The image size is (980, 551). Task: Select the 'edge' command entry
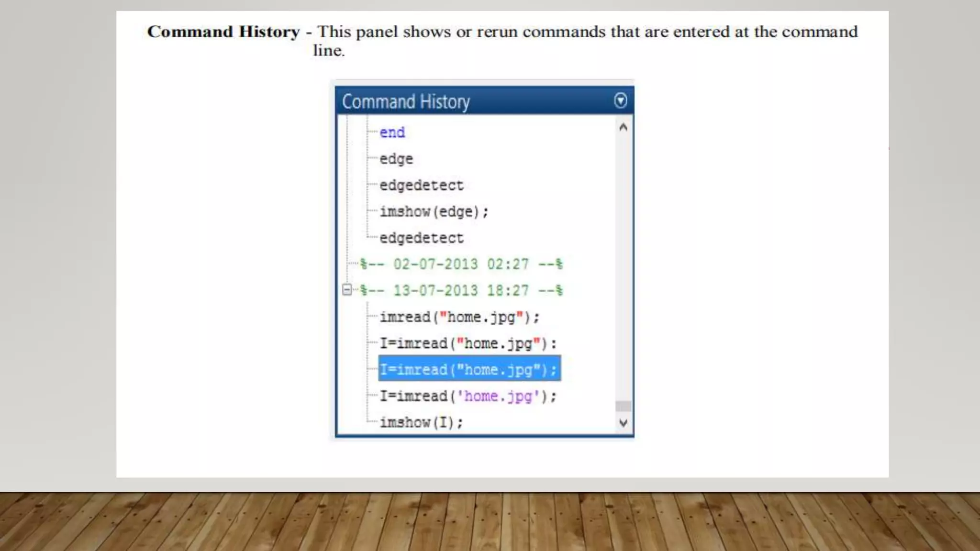coord(396,159)
